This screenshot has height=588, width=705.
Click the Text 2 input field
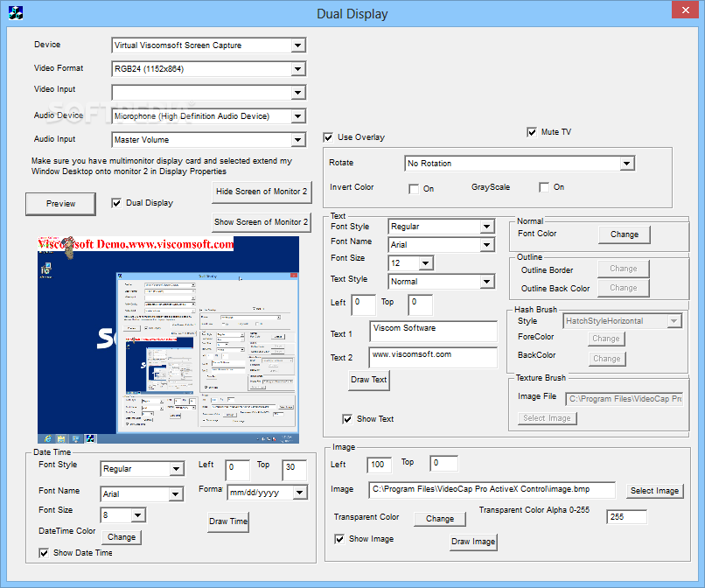tap(434, 358)
